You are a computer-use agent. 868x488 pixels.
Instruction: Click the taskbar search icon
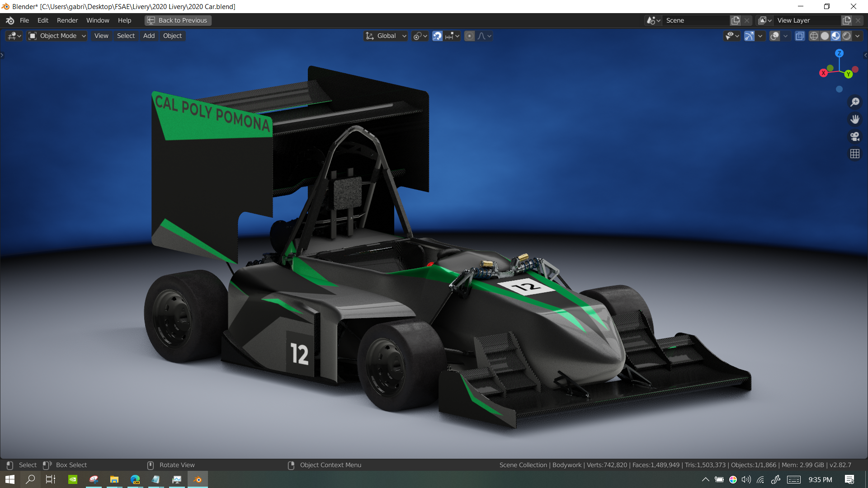tap(30, 479)
